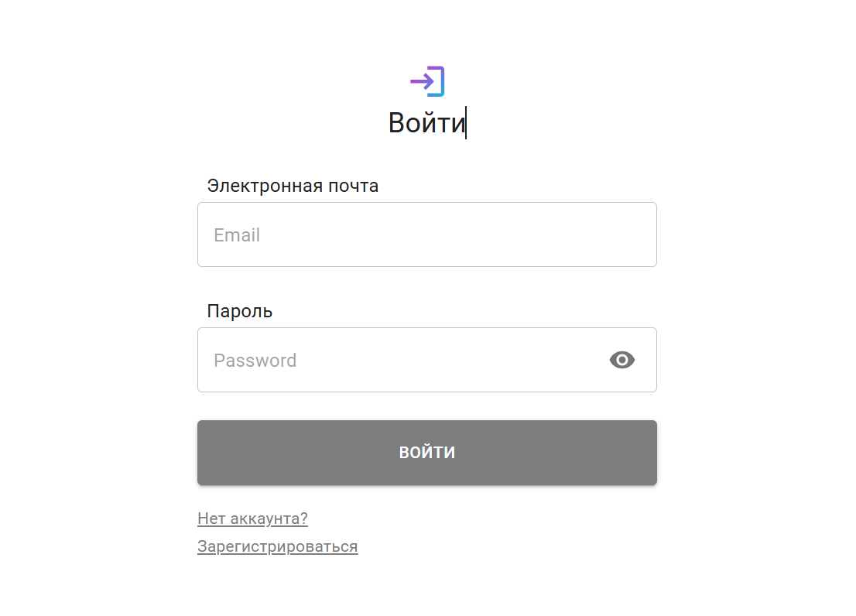Click the Нет аккаунта? link
This screenshot has height=616, width=856.
tap(252, 518)
